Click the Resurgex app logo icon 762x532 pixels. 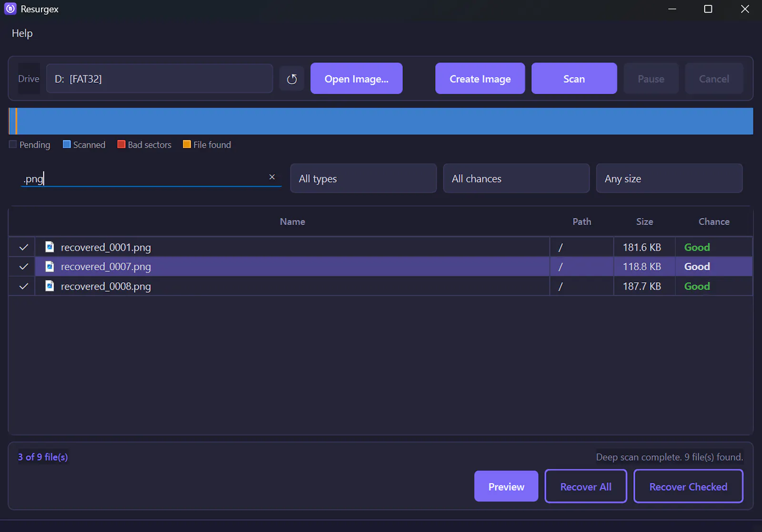coord(10,9)
